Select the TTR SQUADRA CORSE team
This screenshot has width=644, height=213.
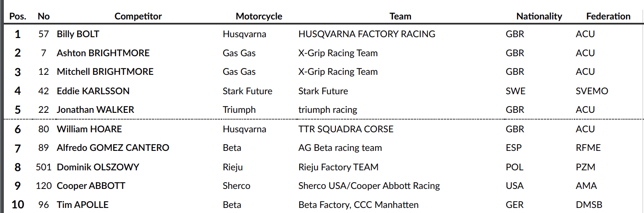[346, 129]
